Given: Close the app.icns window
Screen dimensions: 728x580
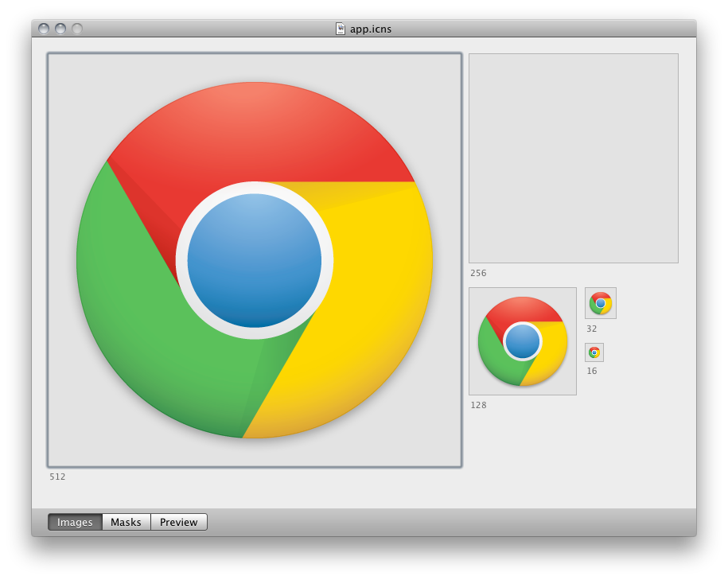Looking at the screenshot, I should (x=44, y=29).
